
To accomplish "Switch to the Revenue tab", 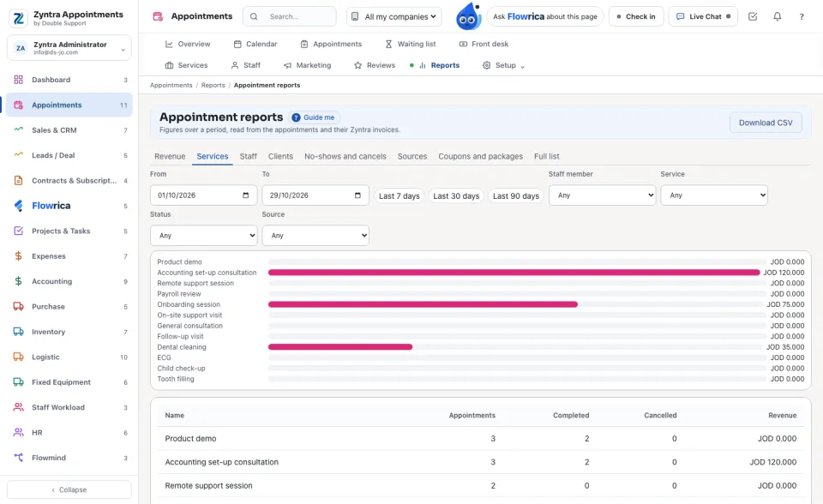I will (x=170, y=157).
